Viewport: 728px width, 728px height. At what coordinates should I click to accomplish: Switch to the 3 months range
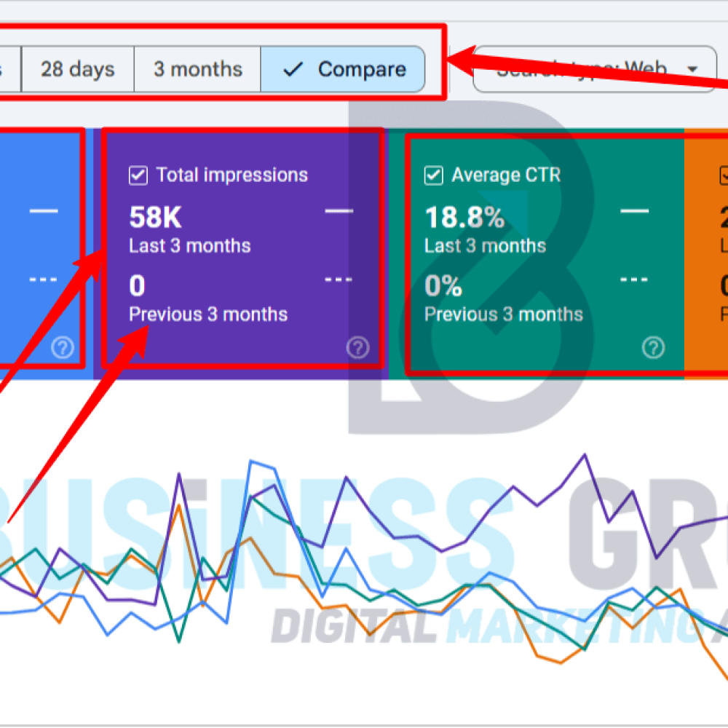pyautogui.click(x=198, y=69)
